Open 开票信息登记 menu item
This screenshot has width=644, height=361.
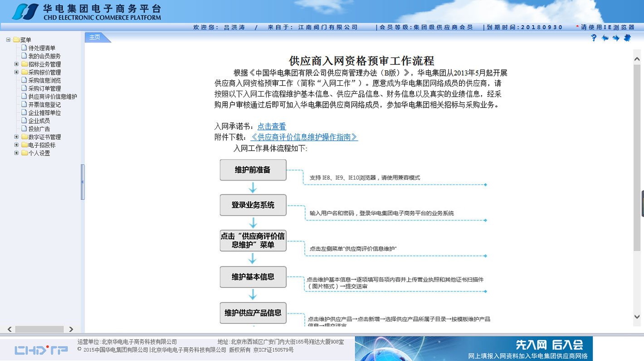tap(44, 105)
